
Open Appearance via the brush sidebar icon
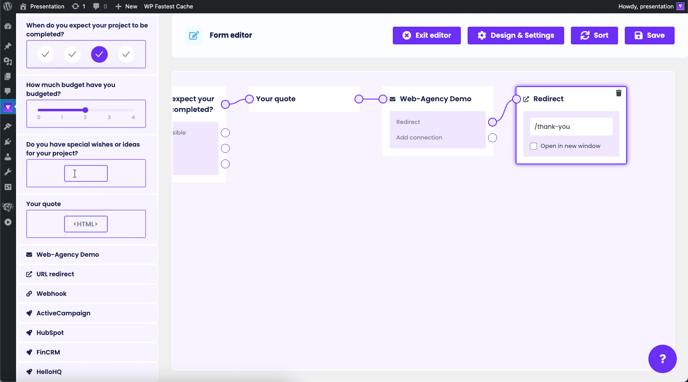(x=7, y=126)
